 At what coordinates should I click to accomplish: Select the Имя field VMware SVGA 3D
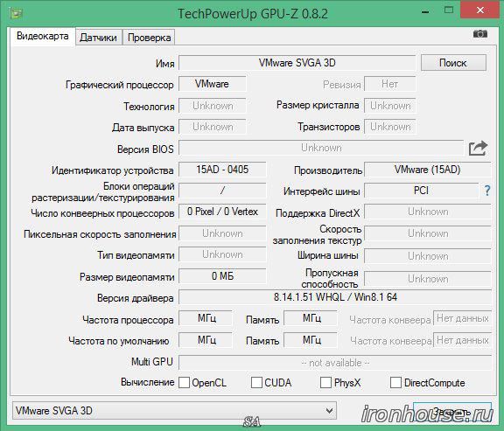tap(297, 63)
